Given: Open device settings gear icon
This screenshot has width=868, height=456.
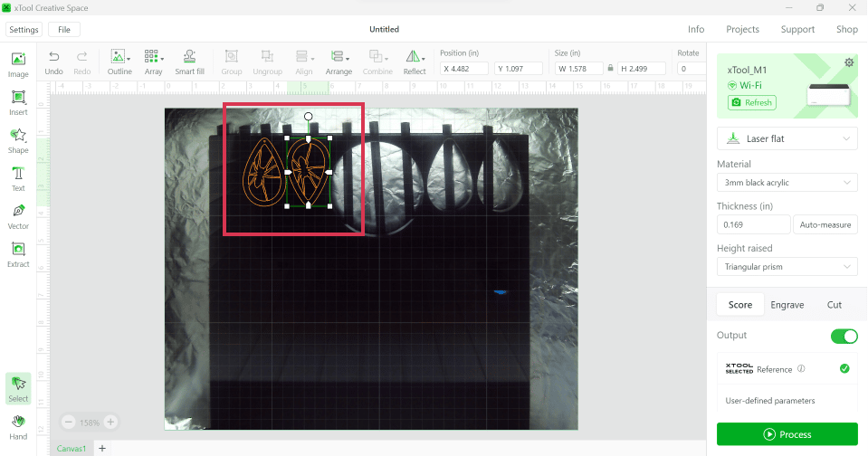Looking at the screenshot, I should [849, 62].
